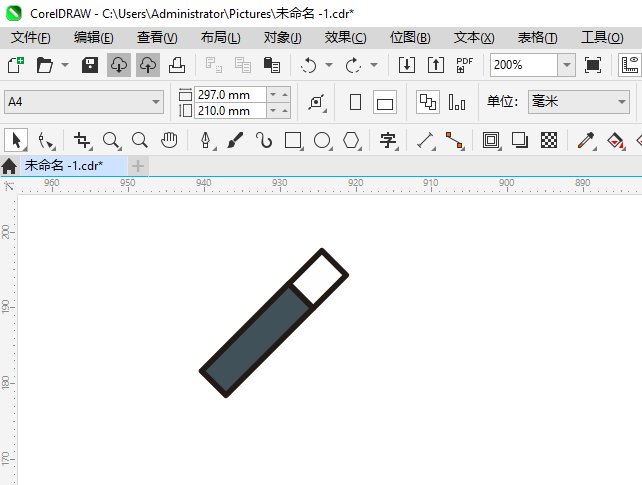Viewport: 642px width, 485px height.
Task: Click the Import icon
Action: (407, 65)
